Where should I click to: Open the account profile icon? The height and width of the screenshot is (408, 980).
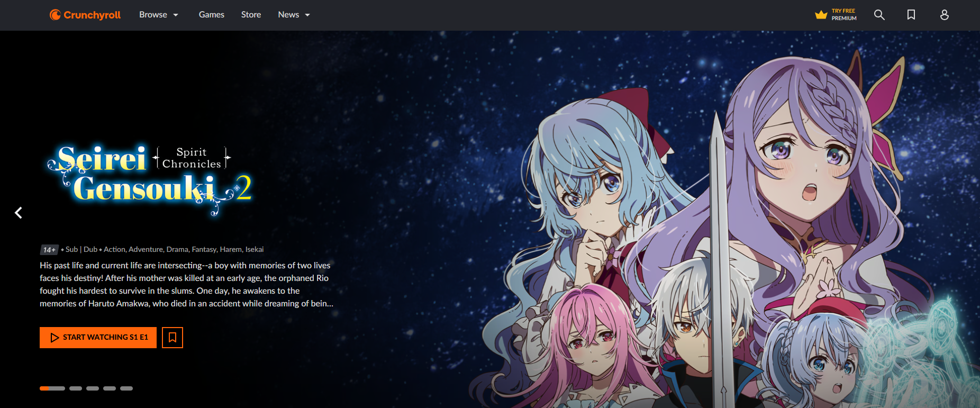tap(945, 15)
